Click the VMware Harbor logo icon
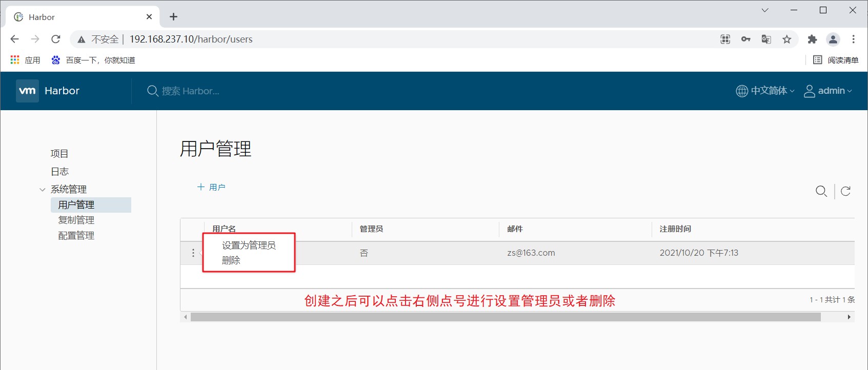The width and height of the screenshot is (868, 370). (27, 91)
